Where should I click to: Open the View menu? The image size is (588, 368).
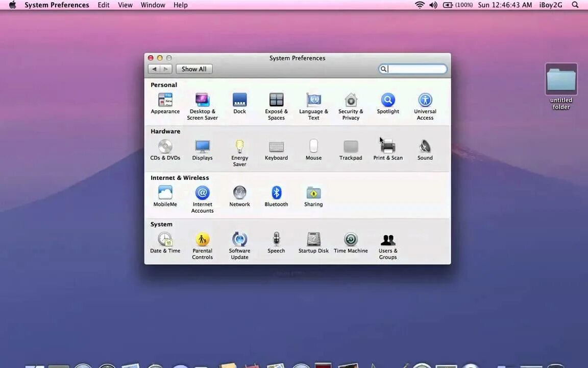(125, 5)
